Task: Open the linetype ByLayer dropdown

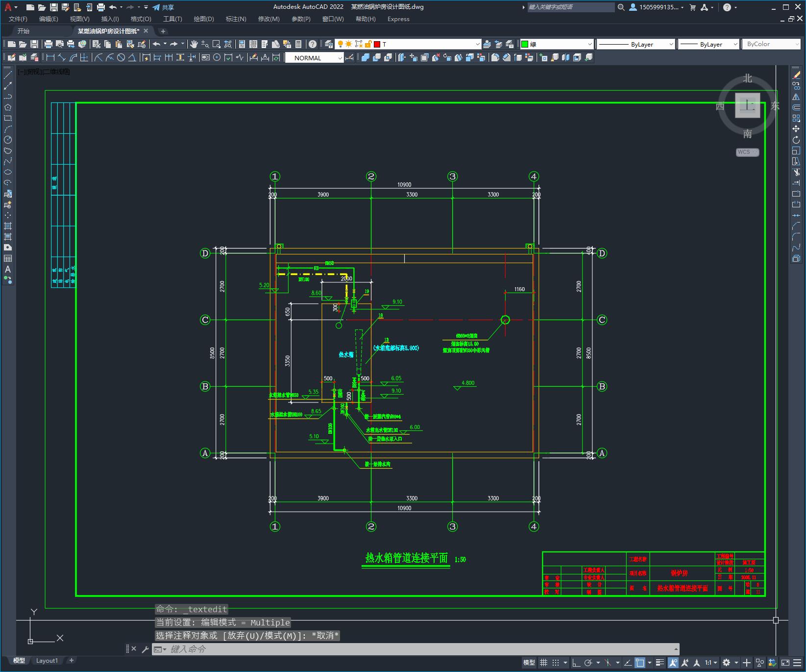Action: point(671,44)
